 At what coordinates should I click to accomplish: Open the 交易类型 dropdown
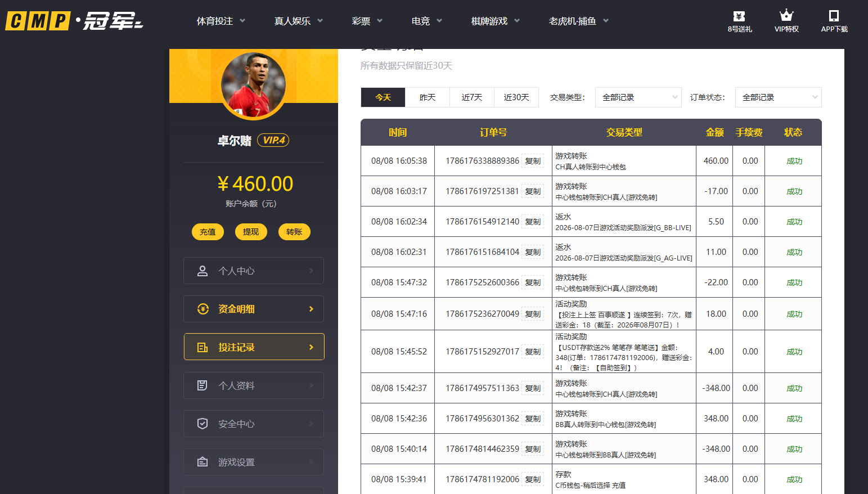(638, 97)
